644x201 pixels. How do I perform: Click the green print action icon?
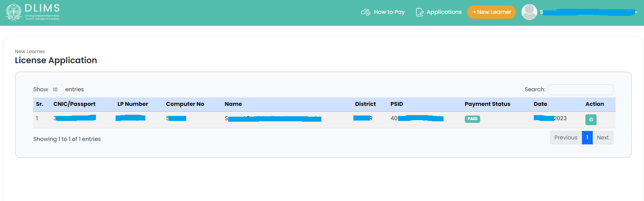591,120
